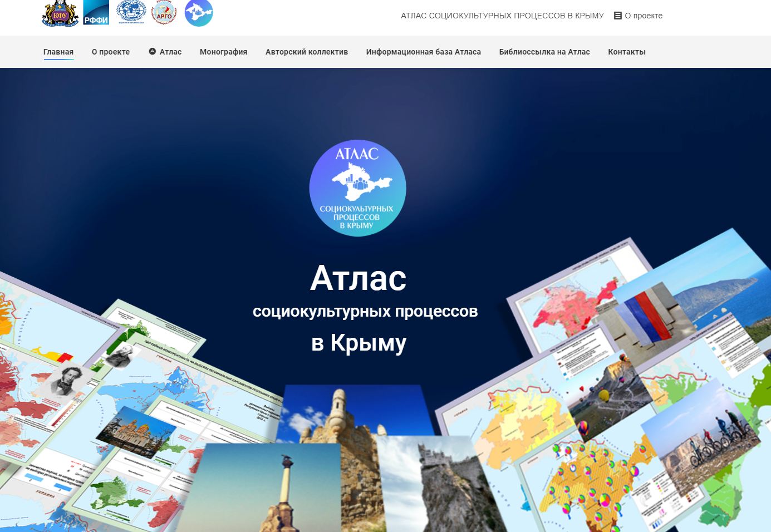Go to Контакты page
The height and width of the screenshot is (532, 771).
[x=626, y=52]
